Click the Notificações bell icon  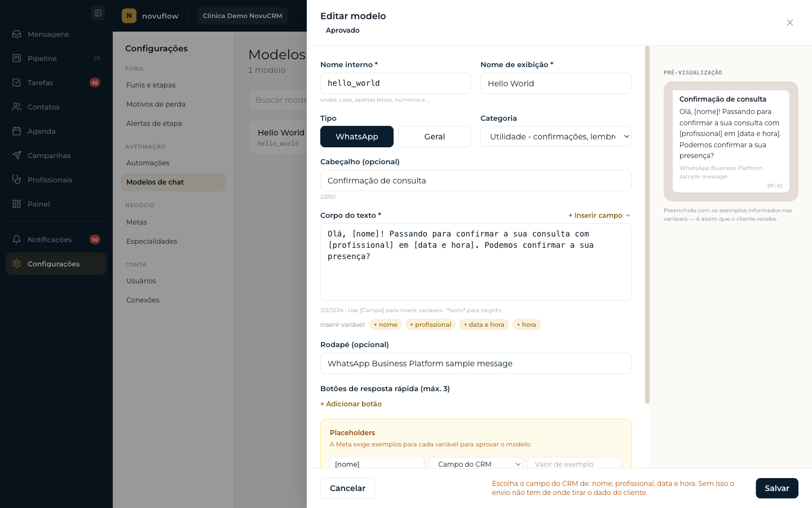pos(17,239)
